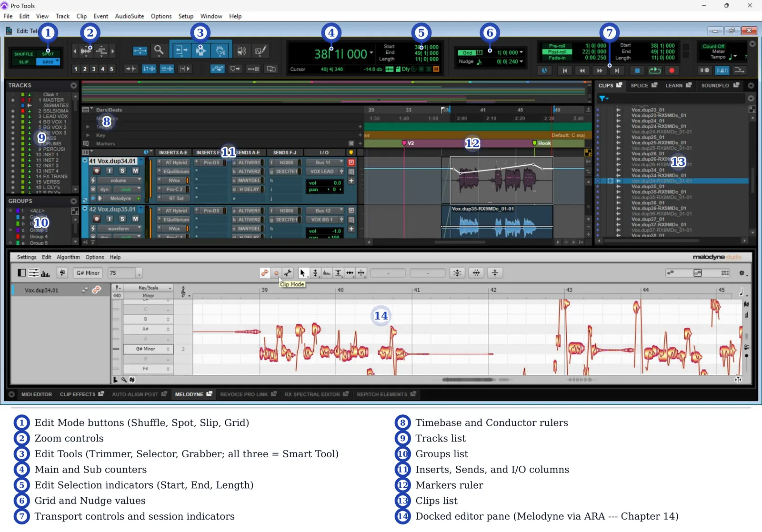This screenshot has height=532, width=762.
Task: Open the Nudge value dropdown
Action: click(x=521, y=61)
